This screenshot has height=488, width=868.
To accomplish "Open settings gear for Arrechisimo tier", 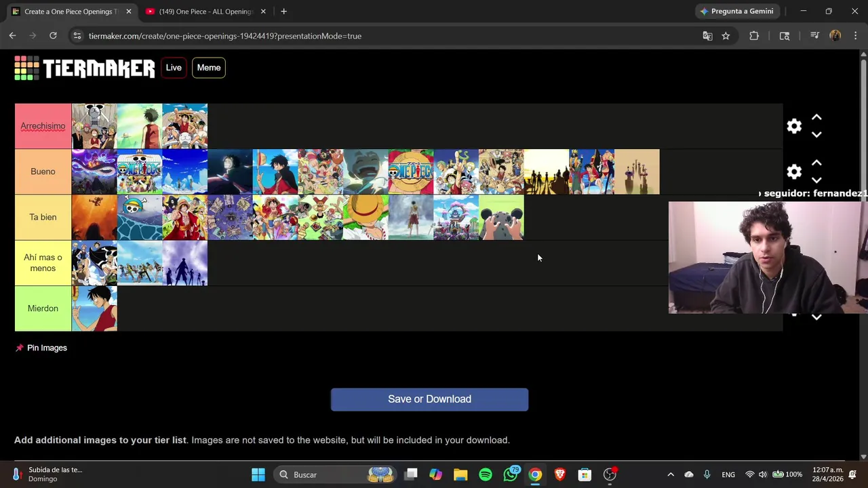I will (794, 126).
